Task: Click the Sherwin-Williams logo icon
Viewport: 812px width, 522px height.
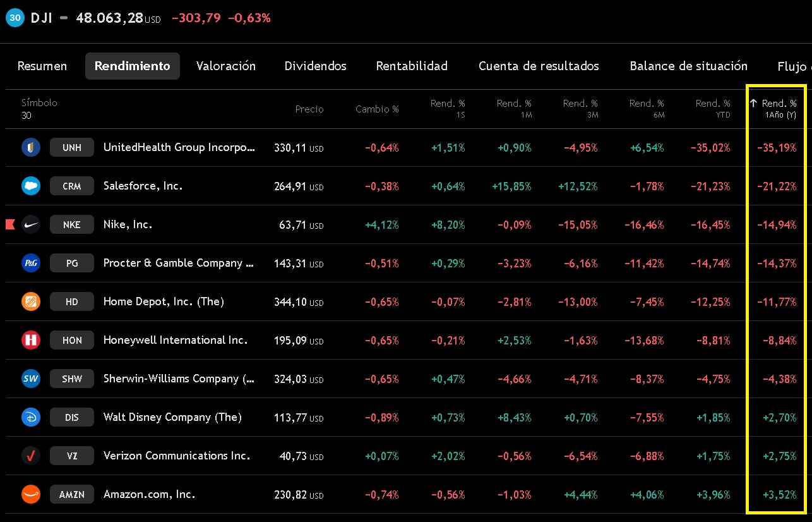Action: point(31,379)
